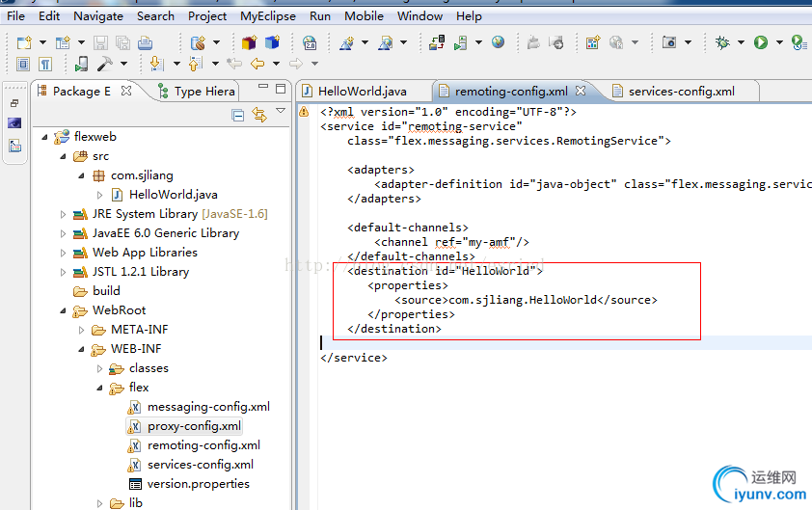Click the Save All icon

[122, 42]
